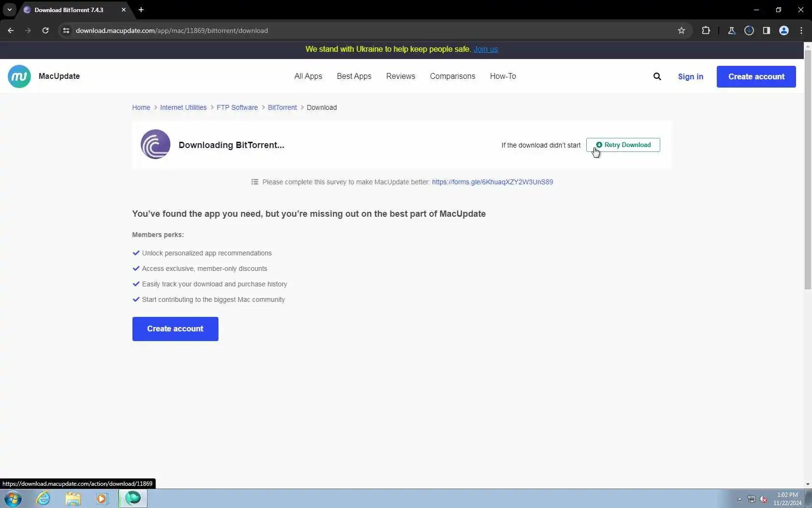Toggle the browser side panel icon
The height and width of the screenshot is (508, 812).
(767, 30)
